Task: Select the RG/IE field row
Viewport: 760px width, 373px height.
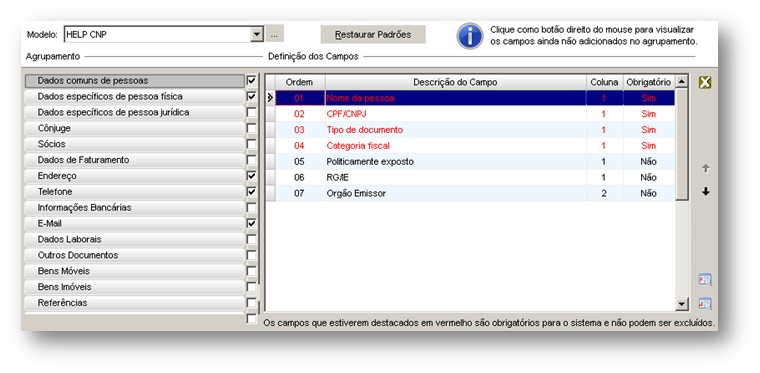Action: click(x=475, y=178)
